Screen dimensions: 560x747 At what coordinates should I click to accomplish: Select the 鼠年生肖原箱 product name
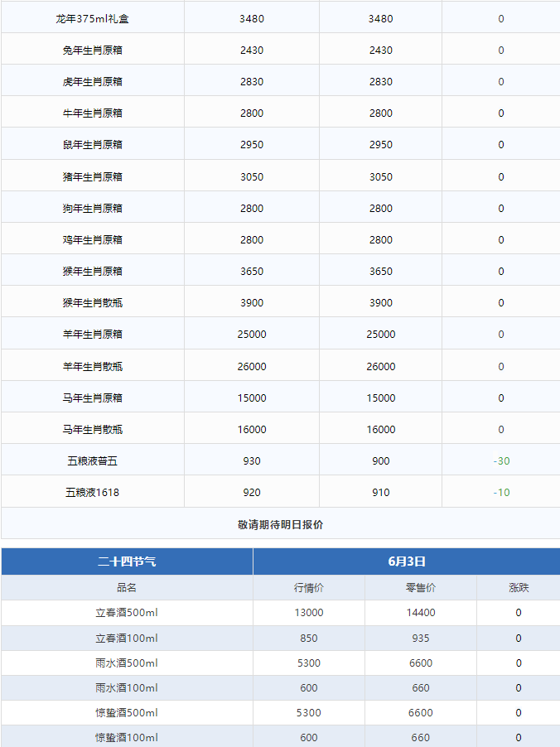pyautogui.click(x=93, y=144)
